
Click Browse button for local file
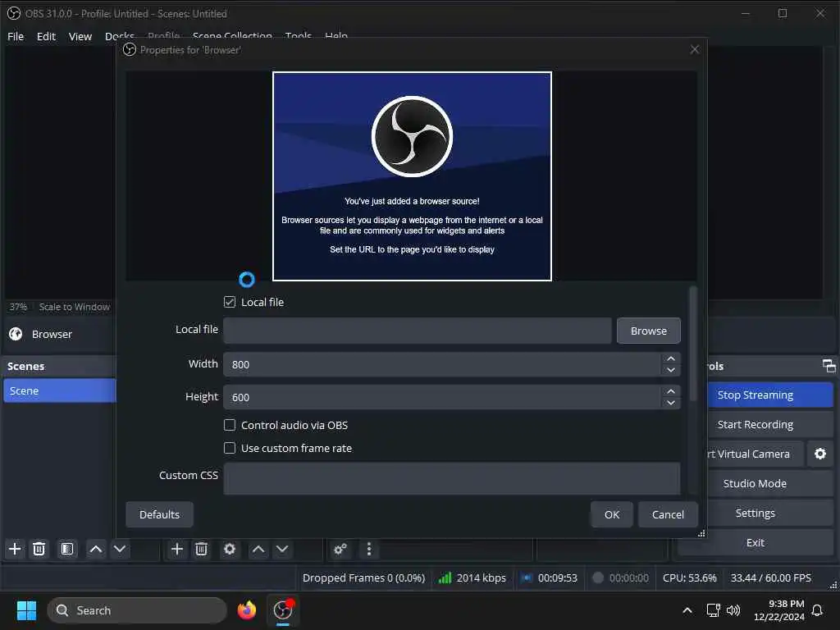pyautogui.click(x=648, y=331)
